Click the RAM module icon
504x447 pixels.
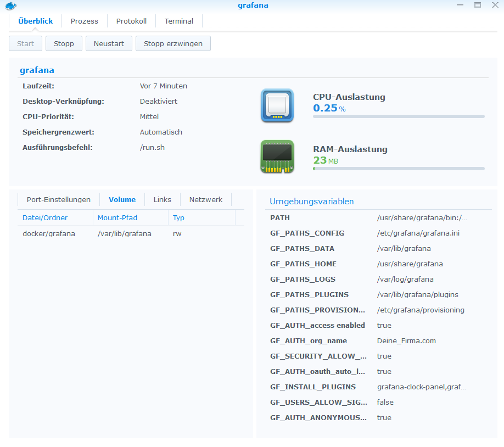click(277, 157)
